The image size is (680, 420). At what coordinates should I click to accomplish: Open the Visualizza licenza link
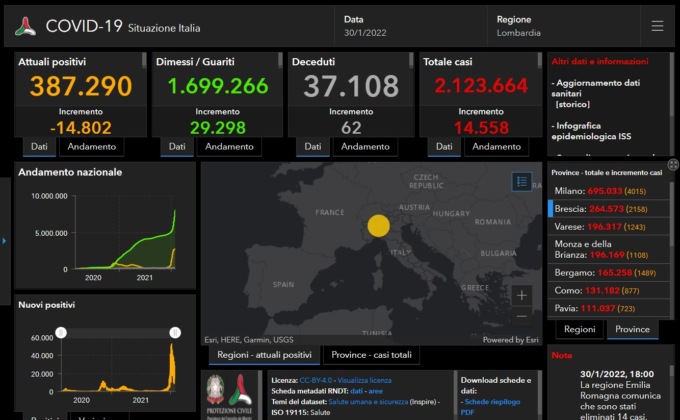[364, 381]
